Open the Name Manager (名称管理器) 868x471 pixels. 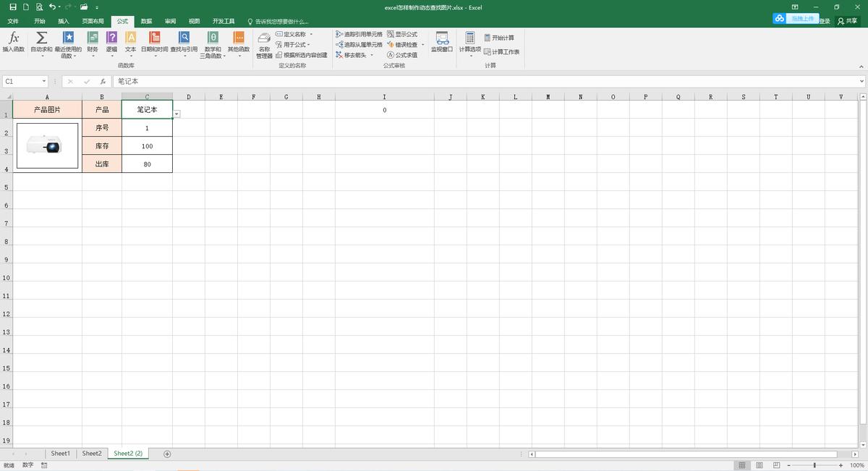point(264,43)
